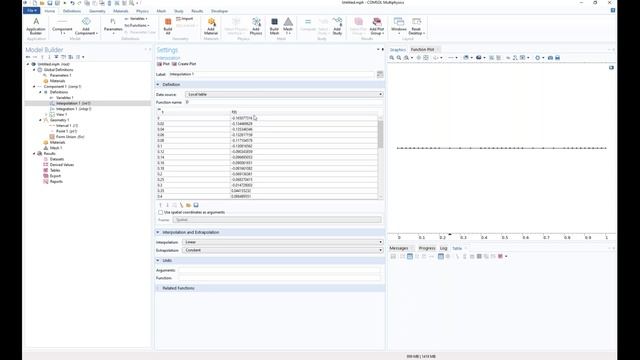640x360 pixels.
Task: Collapse the Results tree node
Action: coord(34,153)
